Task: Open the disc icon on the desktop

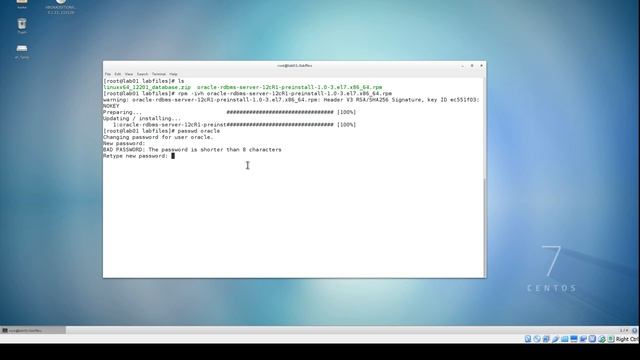Action: click(x=60, y=2)
